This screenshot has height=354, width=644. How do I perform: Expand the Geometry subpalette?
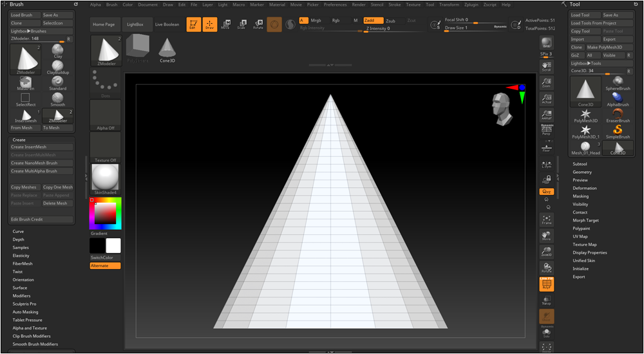pyautogui.click(x=582, y=172)
